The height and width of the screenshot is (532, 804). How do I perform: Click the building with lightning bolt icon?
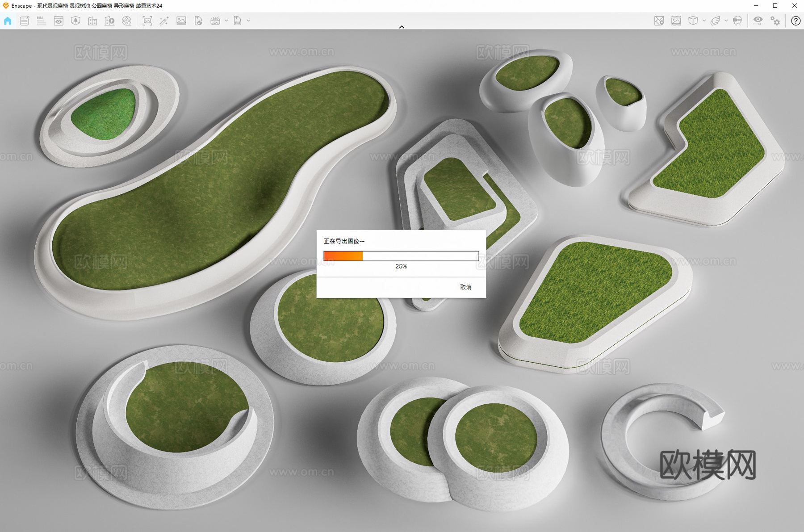point(109,21)
